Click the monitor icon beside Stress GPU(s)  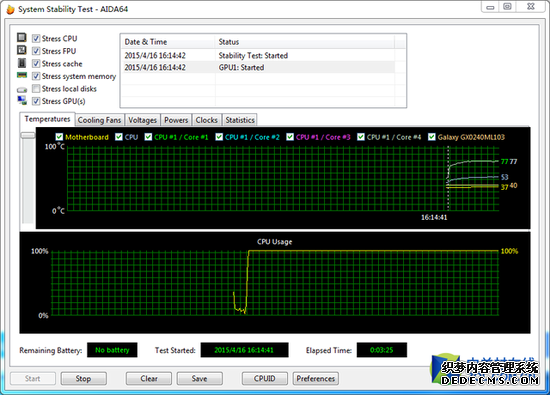pos(22,100)
